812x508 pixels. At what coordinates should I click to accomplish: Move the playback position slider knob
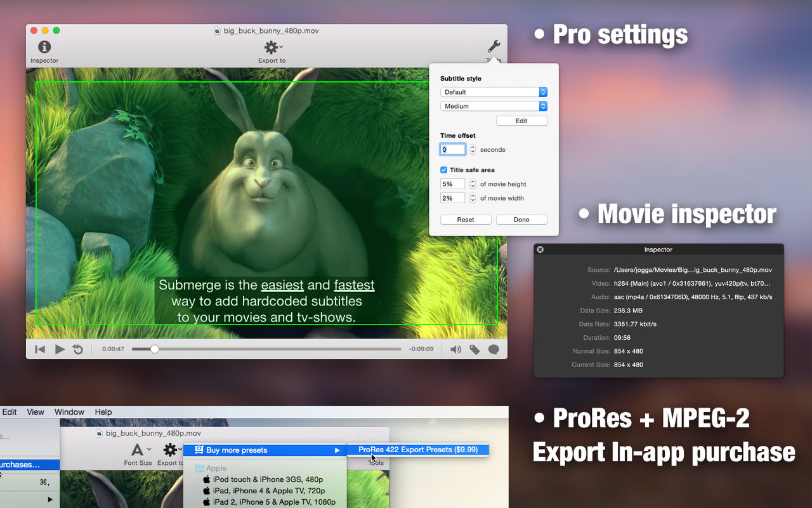coord(154,349)
